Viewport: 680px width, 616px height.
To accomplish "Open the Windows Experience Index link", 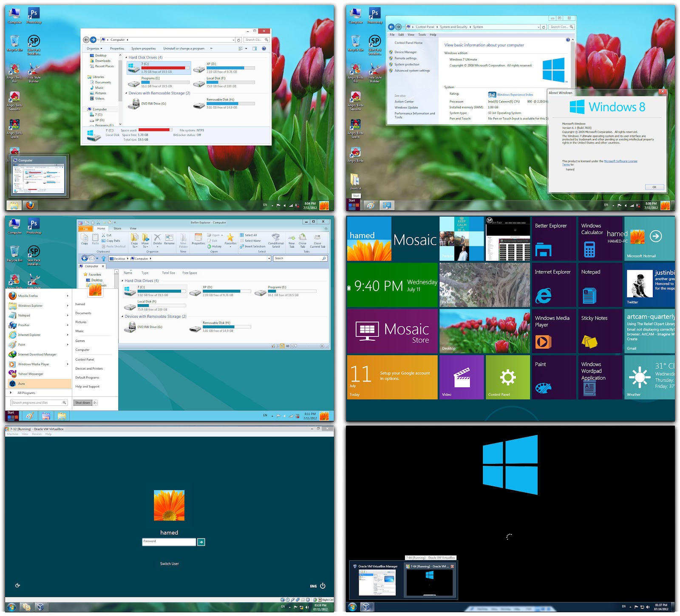I will pos(514,94).
